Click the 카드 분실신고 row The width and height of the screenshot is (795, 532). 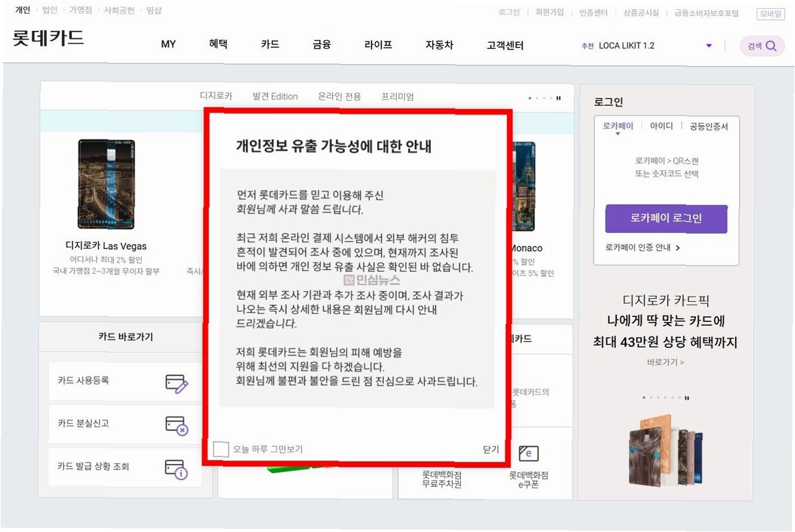point(125,424)
